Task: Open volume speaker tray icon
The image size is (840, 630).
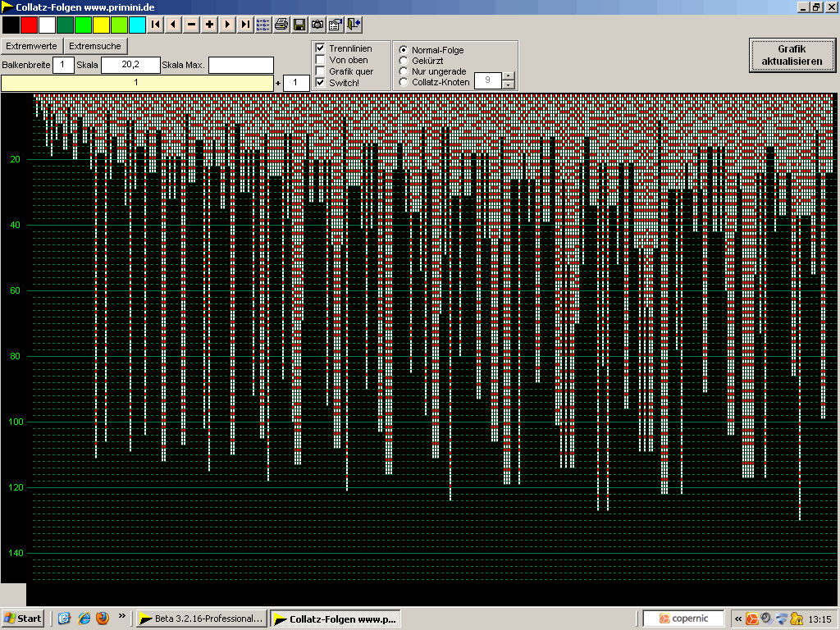Action: click(x=767, y=619)
